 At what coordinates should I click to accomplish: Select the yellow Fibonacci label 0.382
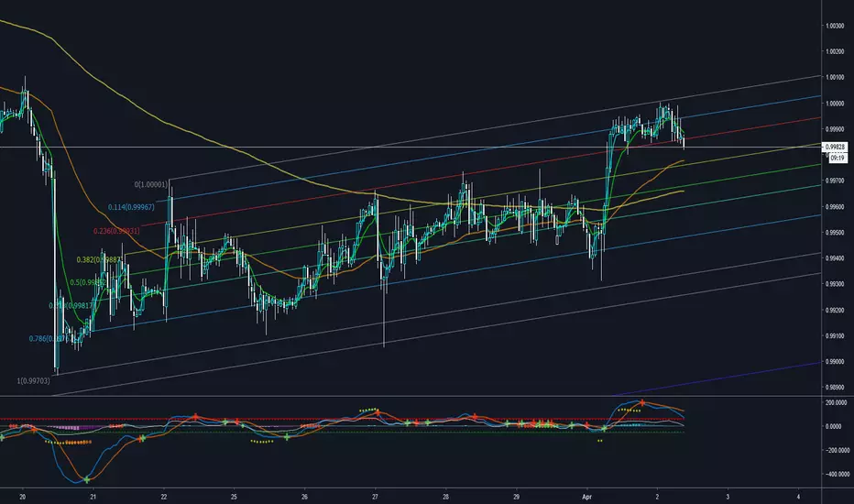point(99,260)
